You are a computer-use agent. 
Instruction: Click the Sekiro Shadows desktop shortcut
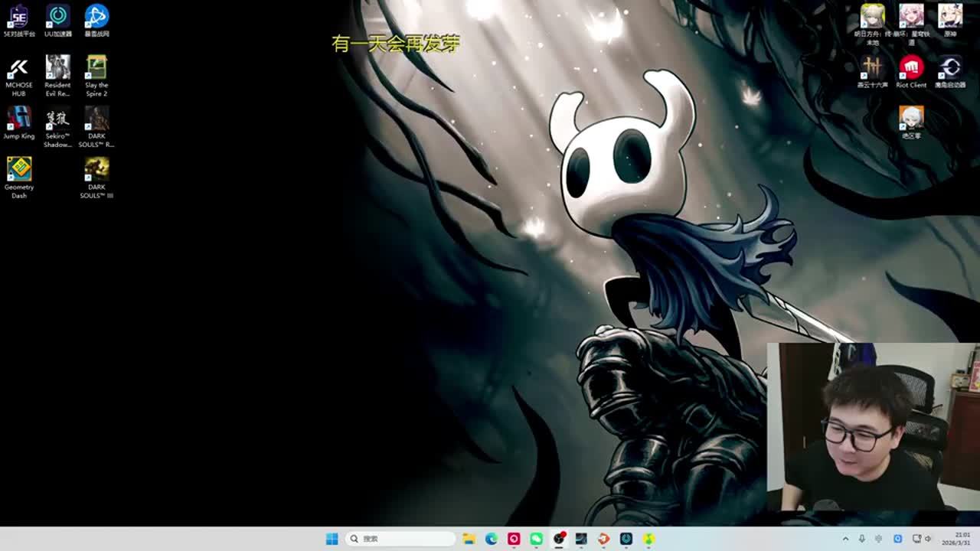tap(57, 119)
